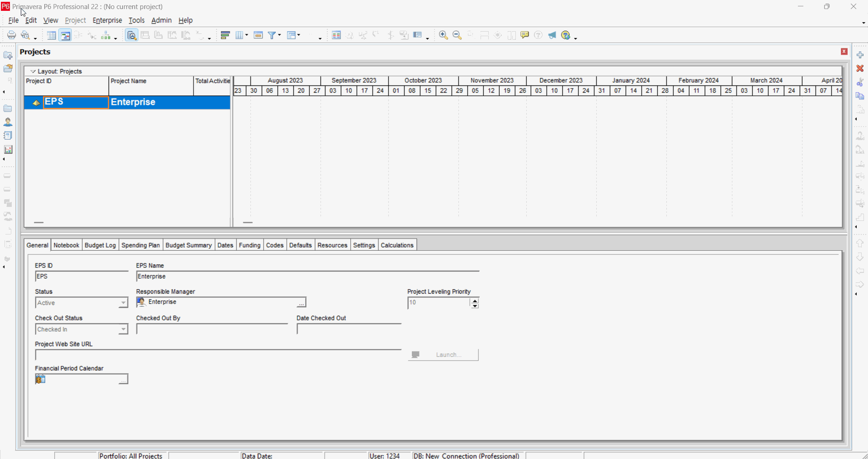Open Tracking chart icon in left sidebar
The width and height of the screenshot is (868, 459).
click(x=8, y=150)
